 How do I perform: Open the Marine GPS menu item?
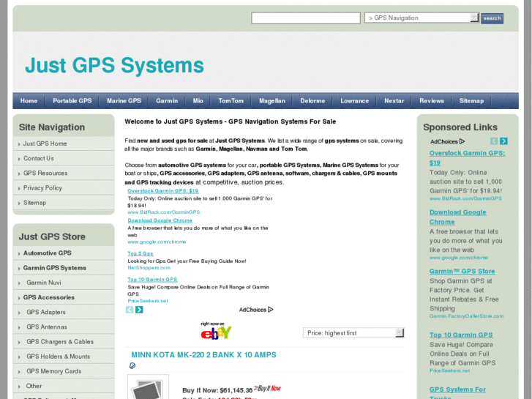click(124, 101)
